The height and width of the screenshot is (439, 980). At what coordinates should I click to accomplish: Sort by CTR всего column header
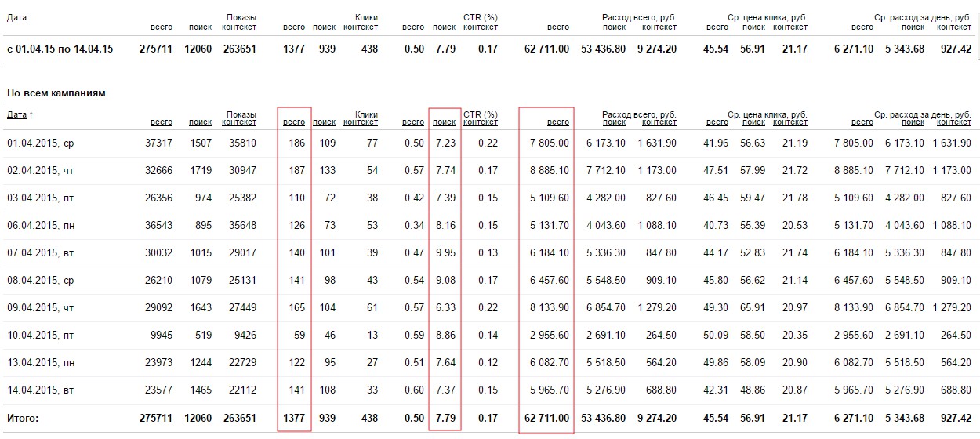pos(413,122)
